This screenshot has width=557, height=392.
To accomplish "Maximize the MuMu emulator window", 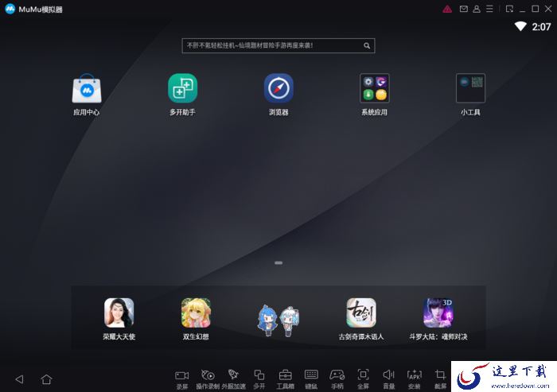I will 535,9.
